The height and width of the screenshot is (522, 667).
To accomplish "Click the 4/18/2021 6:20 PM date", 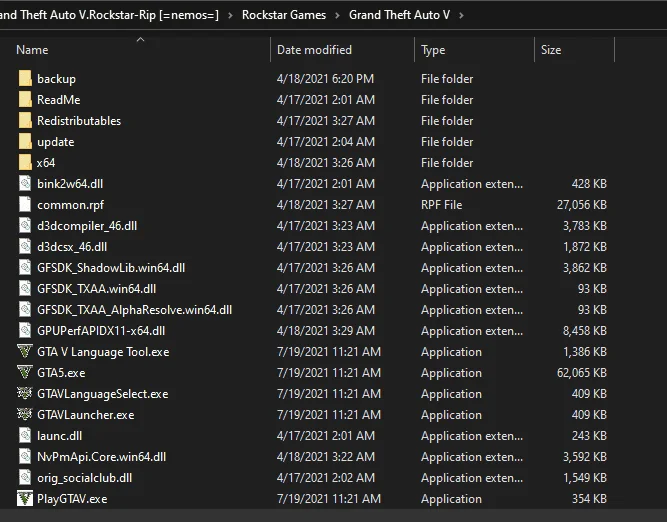I will click(325, 79).
